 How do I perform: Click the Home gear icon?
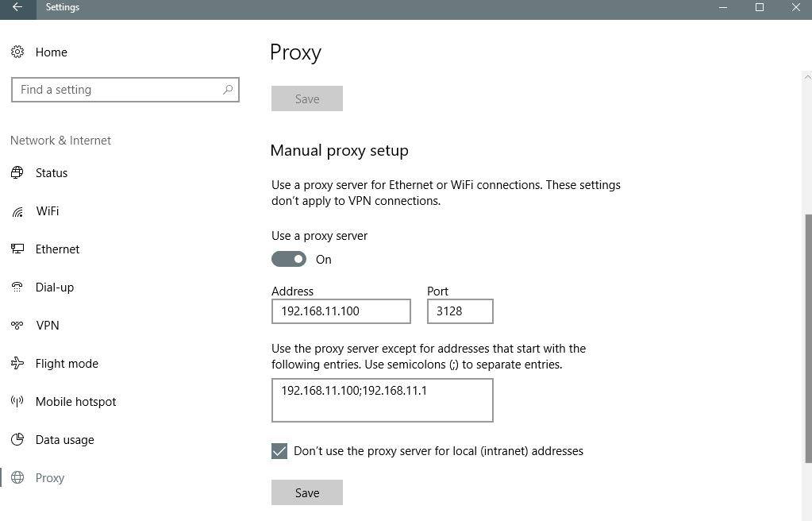tap(17, 52)
